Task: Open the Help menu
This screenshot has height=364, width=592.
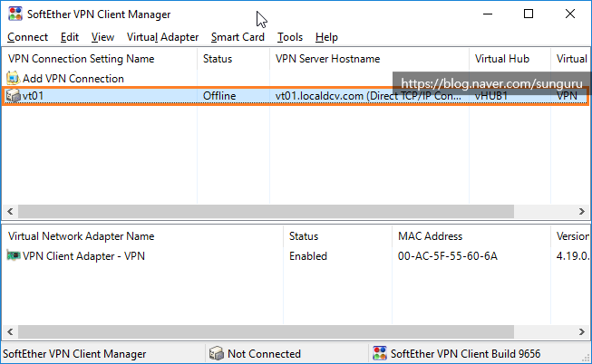Action: (326, 37)
